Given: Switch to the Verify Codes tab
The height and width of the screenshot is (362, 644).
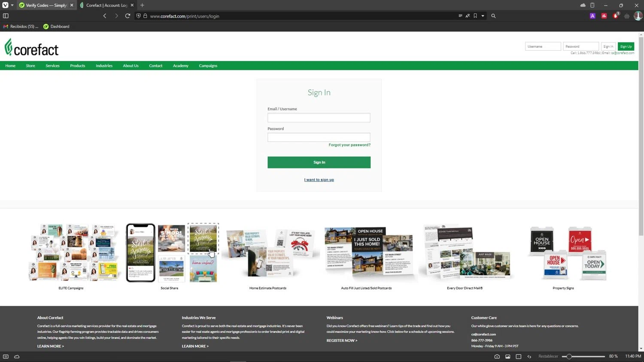Looking at the screenshot, I should pos(46,5).
